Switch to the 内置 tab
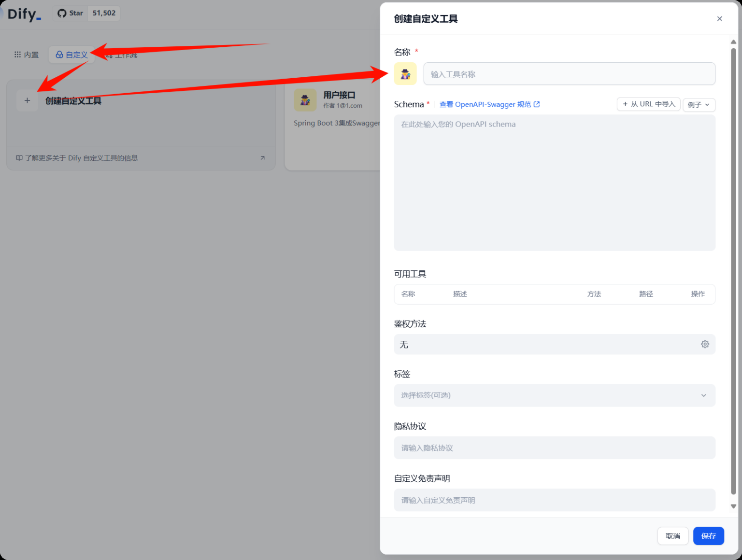This screenshot has height=560, width=742. (27, 55)
